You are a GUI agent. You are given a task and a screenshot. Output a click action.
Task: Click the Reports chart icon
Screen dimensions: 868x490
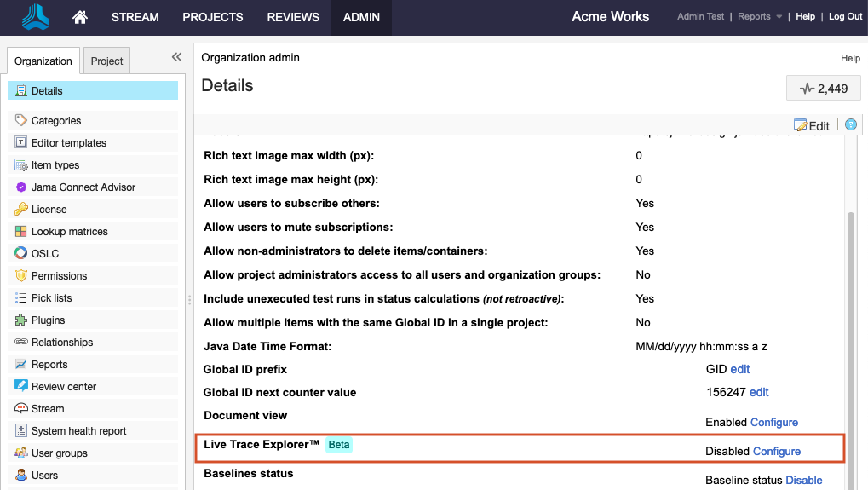(x=21, y=364)
